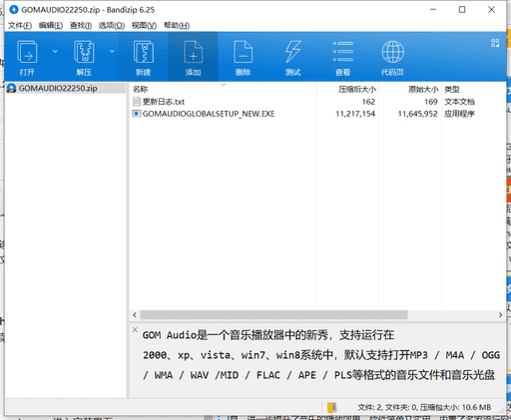The image size is (511, 420).
Task: Click the horizontal scrollbar thumb
Action: click(273, 314)
